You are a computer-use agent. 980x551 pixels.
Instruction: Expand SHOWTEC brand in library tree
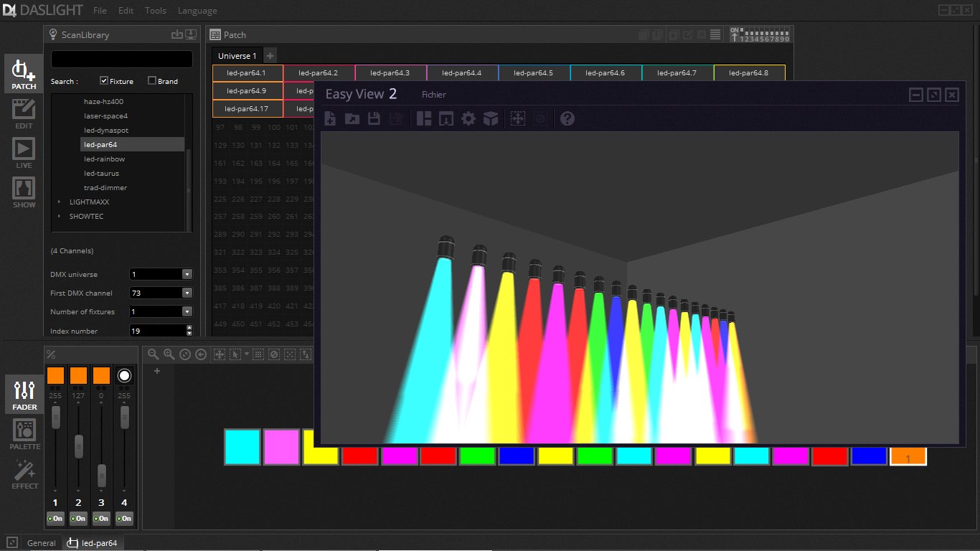click(x=60, y=217)
